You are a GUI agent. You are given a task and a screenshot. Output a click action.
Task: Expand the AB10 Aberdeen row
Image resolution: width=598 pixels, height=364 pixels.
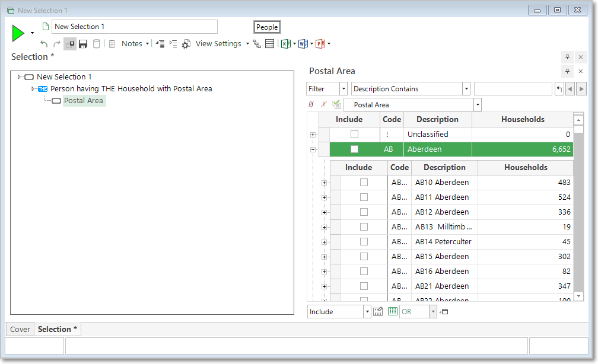[x=324, y=183]
